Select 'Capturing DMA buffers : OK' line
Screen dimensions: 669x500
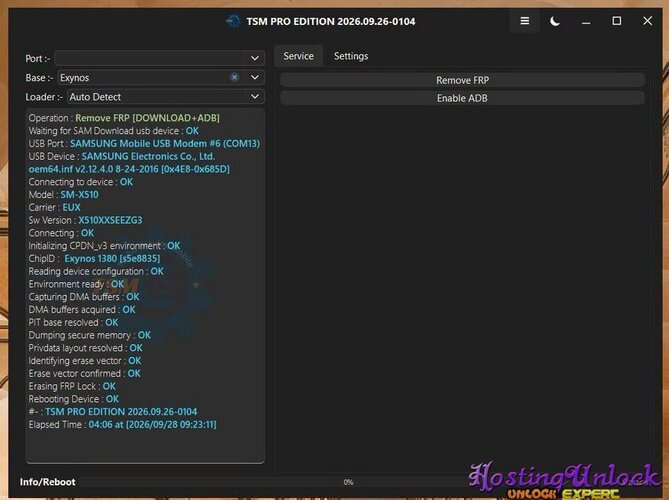pos(84,297)
